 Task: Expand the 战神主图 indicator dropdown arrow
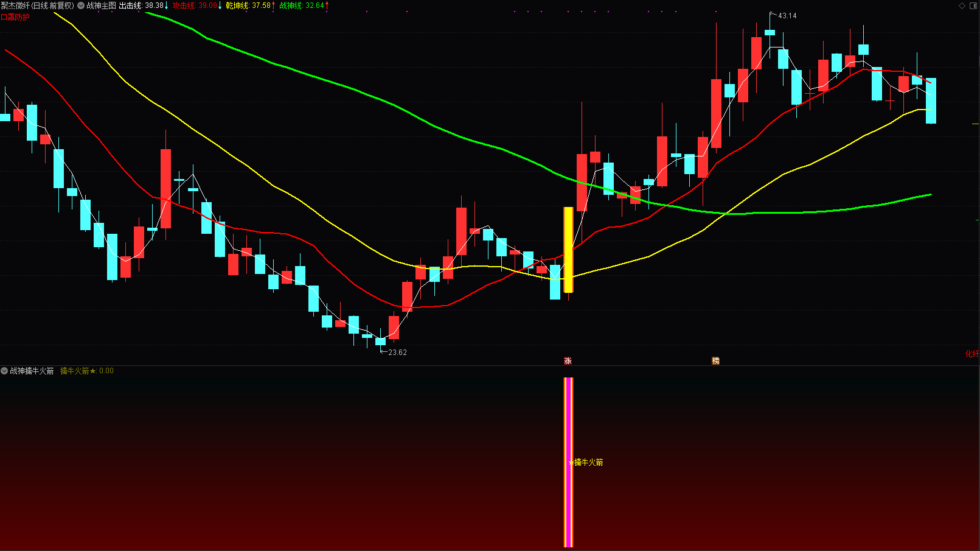pos(81,5)
